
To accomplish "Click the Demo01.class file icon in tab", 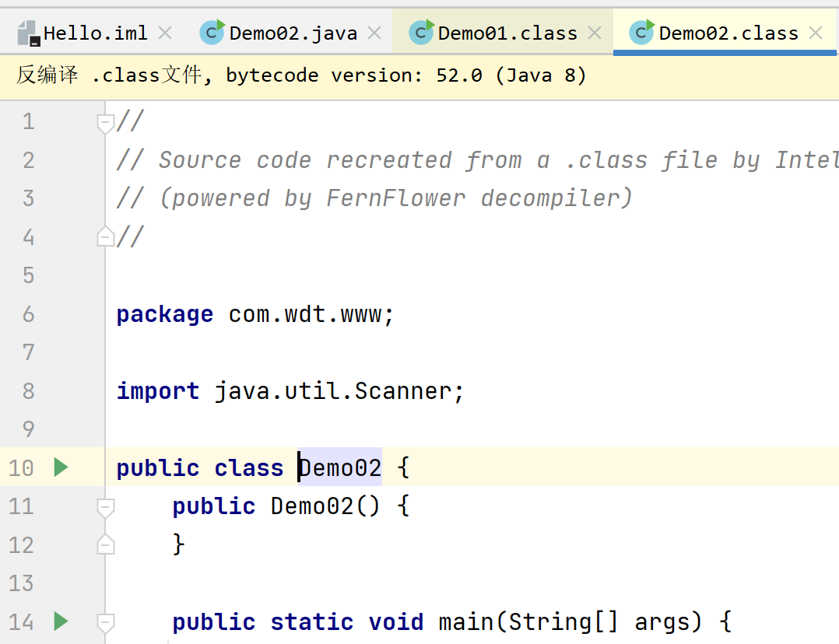I will point(421,32).
